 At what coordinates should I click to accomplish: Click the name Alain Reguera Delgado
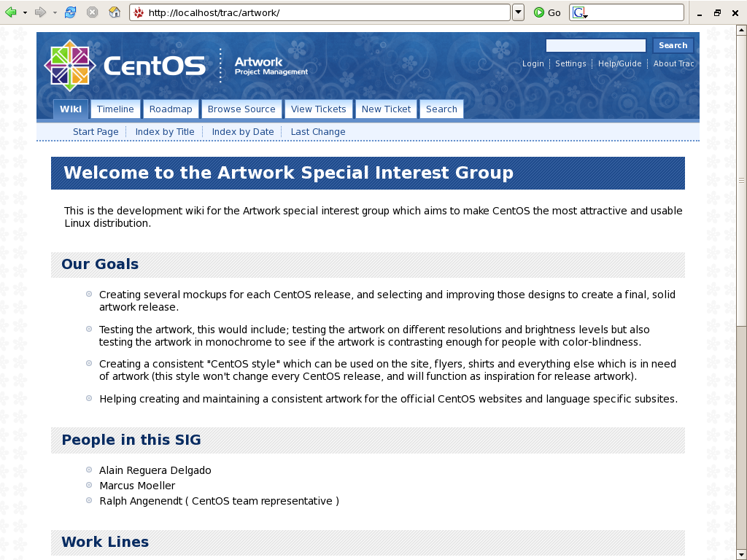click(x=155, y=470)
